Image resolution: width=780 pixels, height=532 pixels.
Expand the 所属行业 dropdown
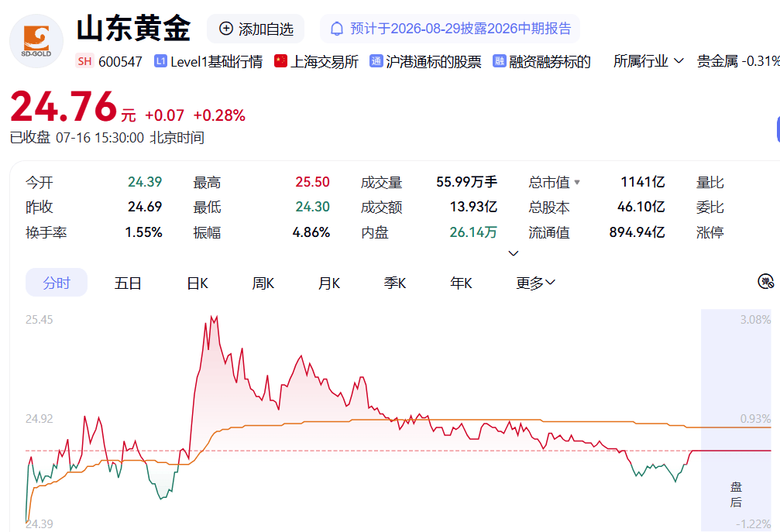(648, 61)
